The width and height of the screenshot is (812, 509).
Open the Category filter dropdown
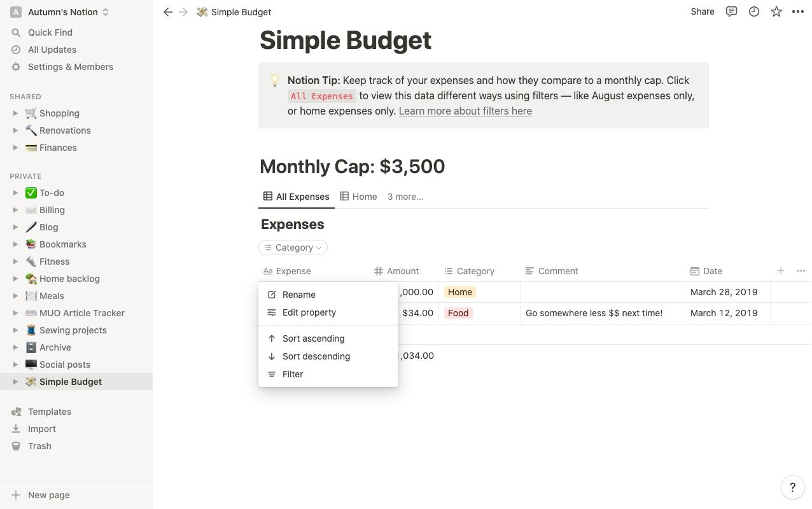click(293, 248)
